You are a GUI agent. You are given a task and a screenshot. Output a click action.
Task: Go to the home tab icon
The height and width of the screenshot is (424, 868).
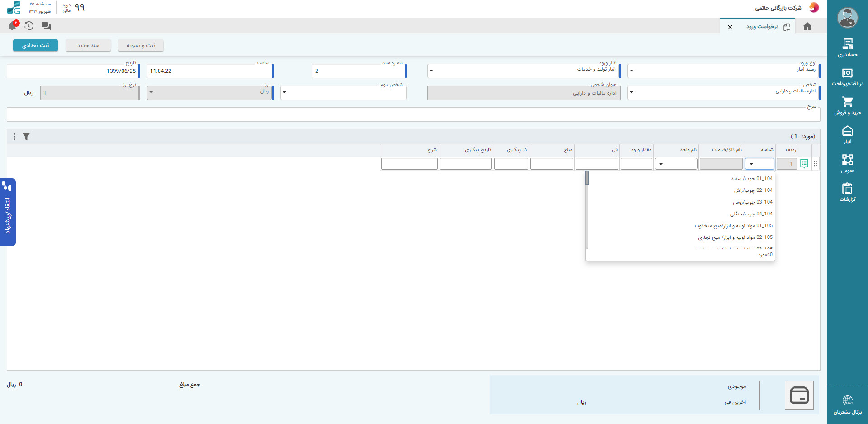807,26
